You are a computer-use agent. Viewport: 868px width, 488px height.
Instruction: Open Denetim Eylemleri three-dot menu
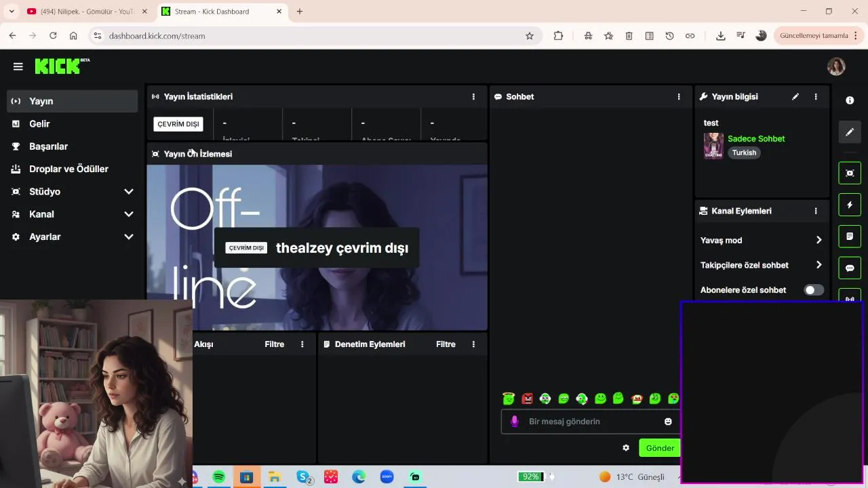(473, 344)
